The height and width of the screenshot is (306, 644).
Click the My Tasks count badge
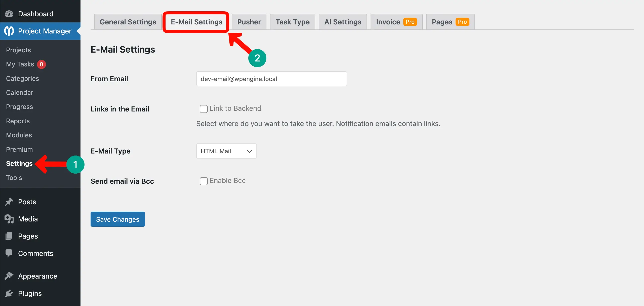(x=42, y=64)
